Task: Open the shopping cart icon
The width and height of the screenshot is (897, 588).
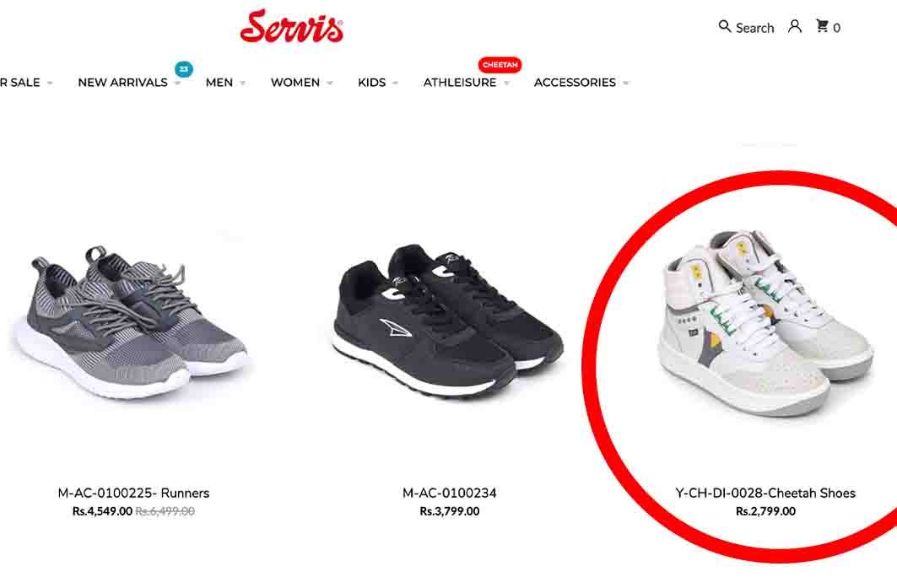Action: point(822,26)
